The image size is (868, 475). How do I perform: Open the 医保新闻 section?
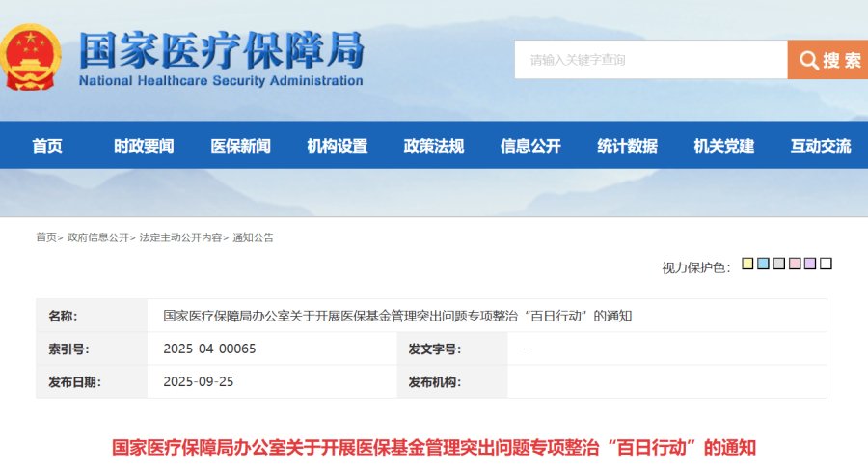(240, 146)
